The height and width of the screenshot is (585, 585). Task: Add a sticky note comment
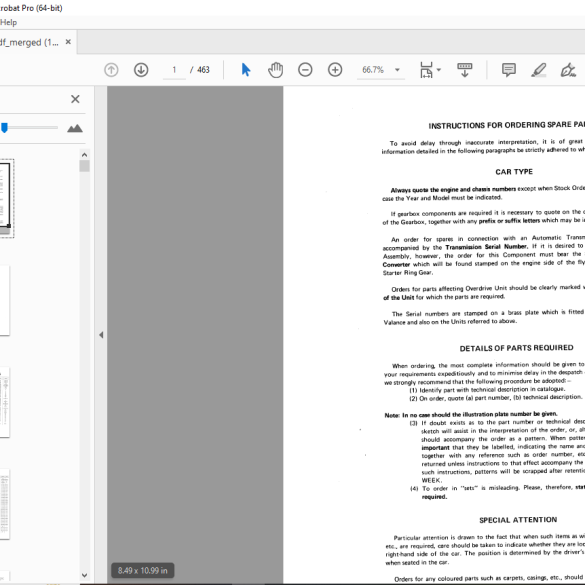click(x=509, y=70)
